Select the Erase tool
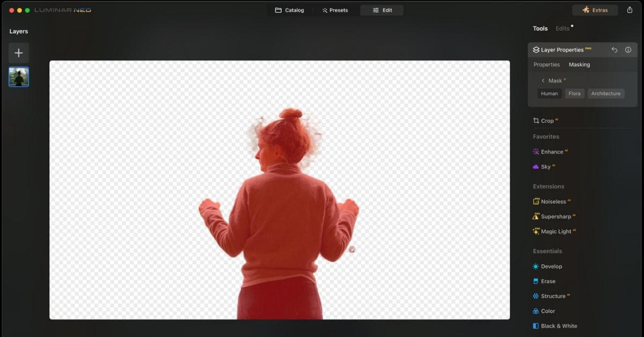The image size is (644, 337). [548, 281]
